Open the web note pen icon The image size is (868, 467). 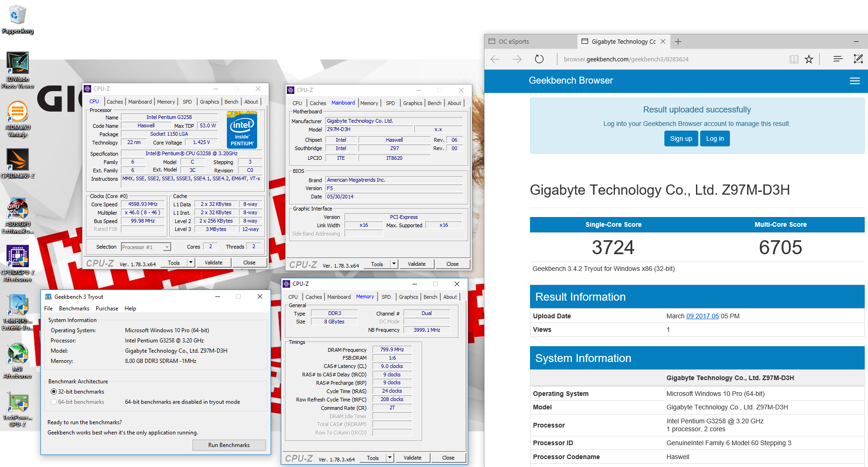coord(858,59)
